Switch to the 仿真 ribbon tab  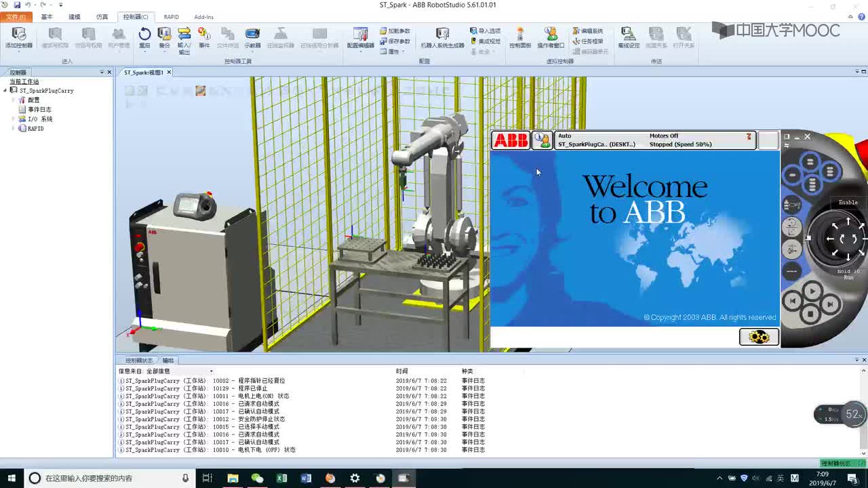point(102,17)
